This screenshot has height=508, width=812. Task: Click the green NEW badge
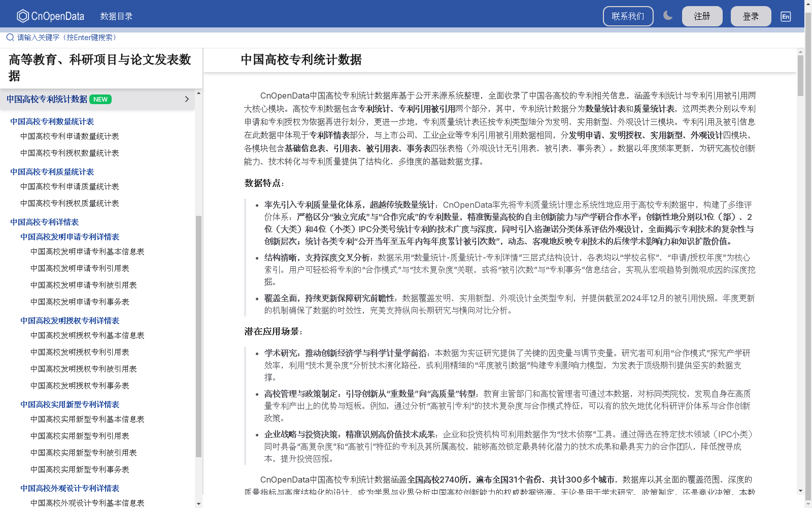pos(100,99)
